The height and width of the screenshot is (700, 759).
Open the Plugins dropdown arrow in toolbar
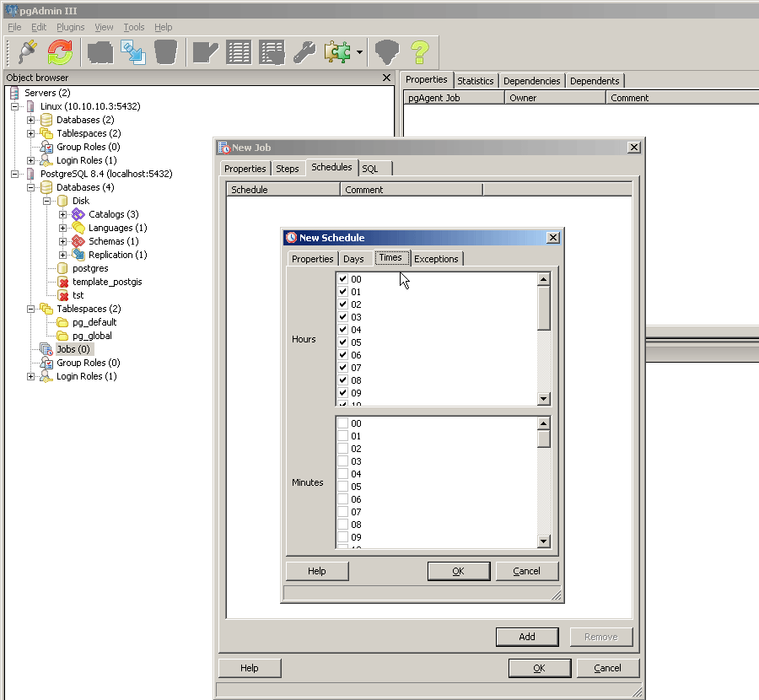click(x=359, y=51)
